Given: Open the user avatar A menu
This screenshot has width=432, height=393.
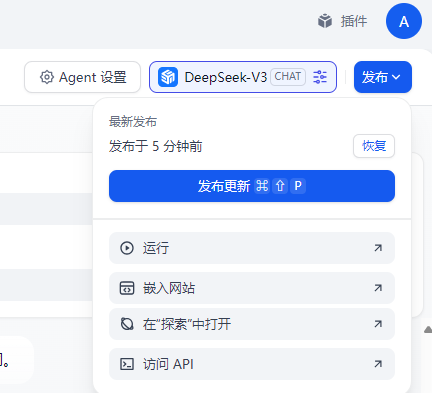Looking at the screenshot, I should click(404, 21).
